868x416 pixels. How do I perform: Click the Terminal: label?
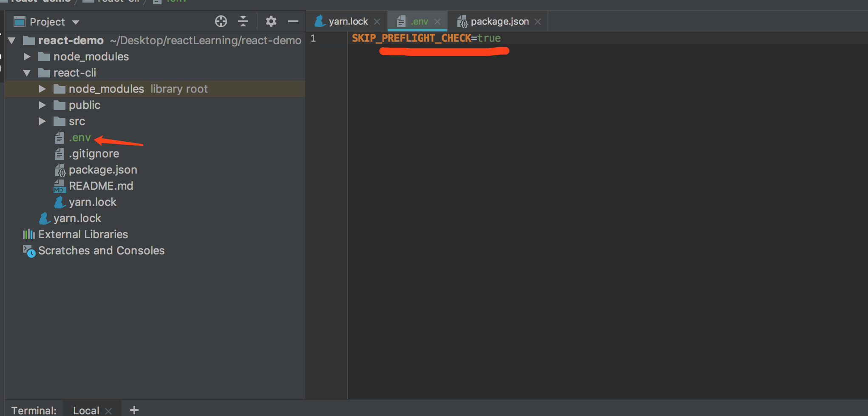pyautogui.click(x=34, y=410)
